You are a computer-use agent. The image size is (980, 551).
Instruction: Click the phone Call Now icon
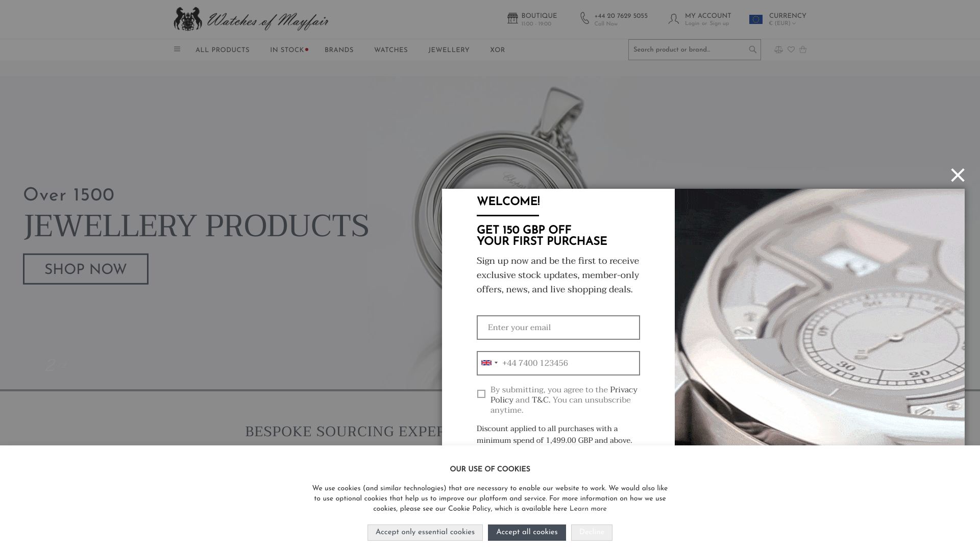pyautogui.click(x=585, y=18)
